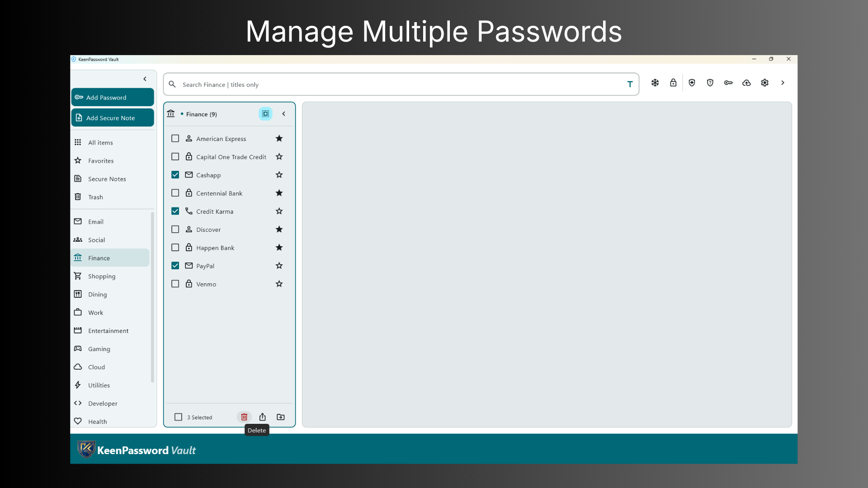This screenshot has height=488, width=868.
Task: Uncheck the PayPal checkbox
Action: click(175, 266)
